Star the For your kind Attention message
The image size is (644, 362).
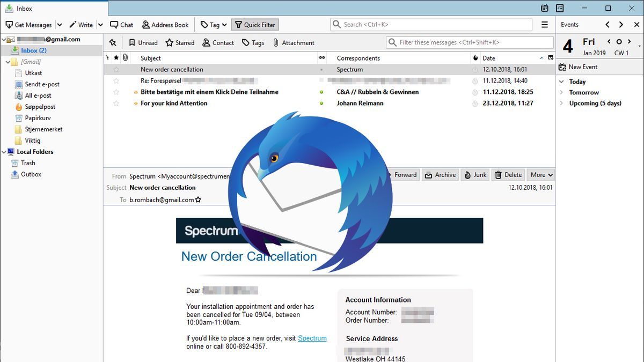(x=116, y=104)
